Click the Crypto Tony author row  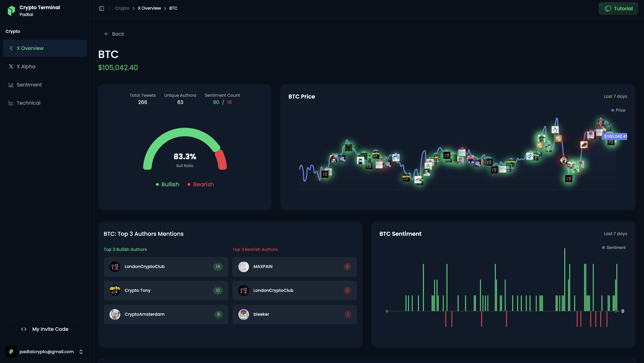166,290
